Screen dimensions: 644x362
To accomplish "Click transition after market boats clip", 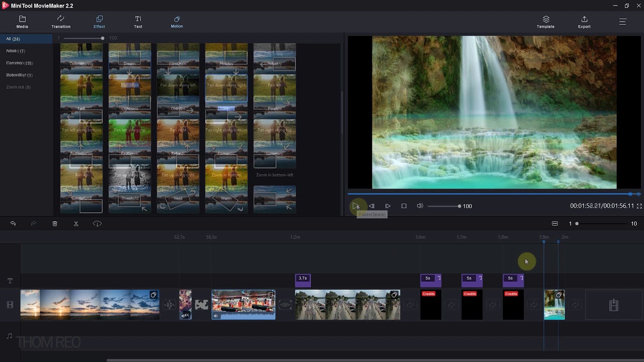I will tap(285, 305).
